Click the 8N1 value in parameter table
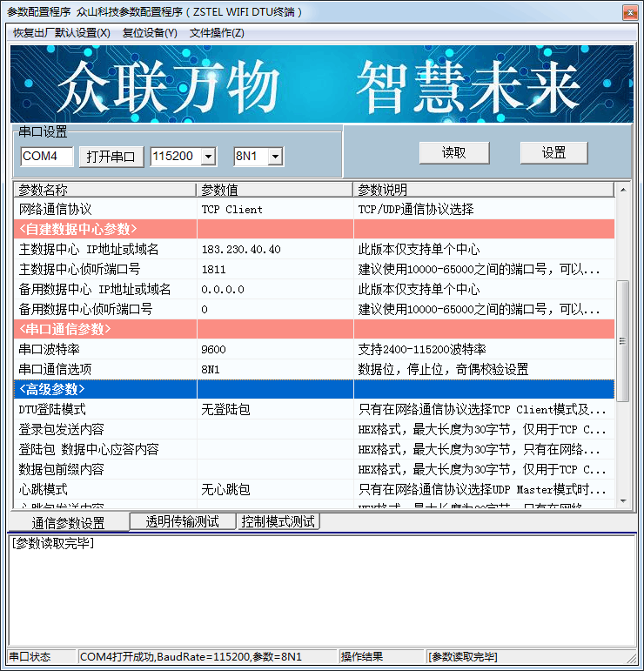The width and height of the screenshot is (644, 671). (x=275, y=369)
